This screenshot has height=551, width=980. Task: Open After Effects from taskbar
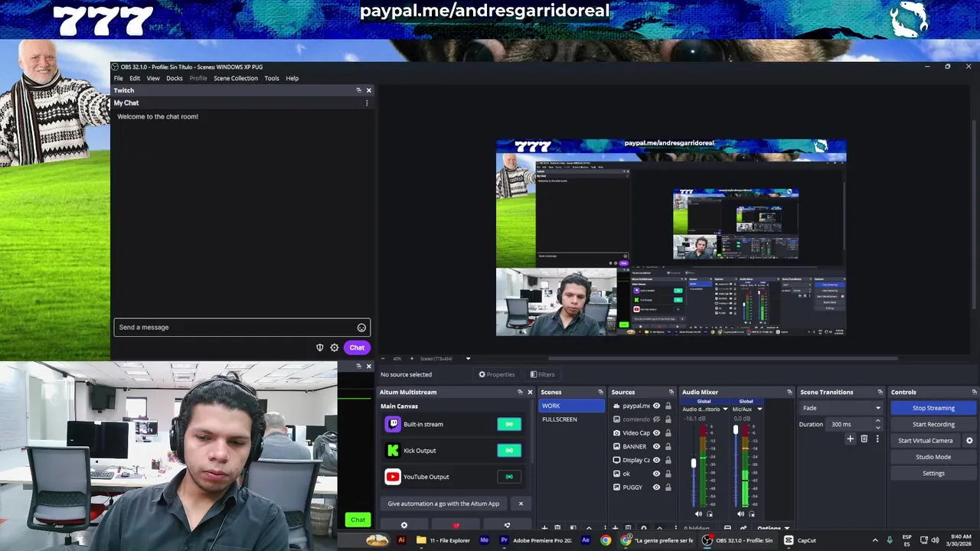[586, 540]
